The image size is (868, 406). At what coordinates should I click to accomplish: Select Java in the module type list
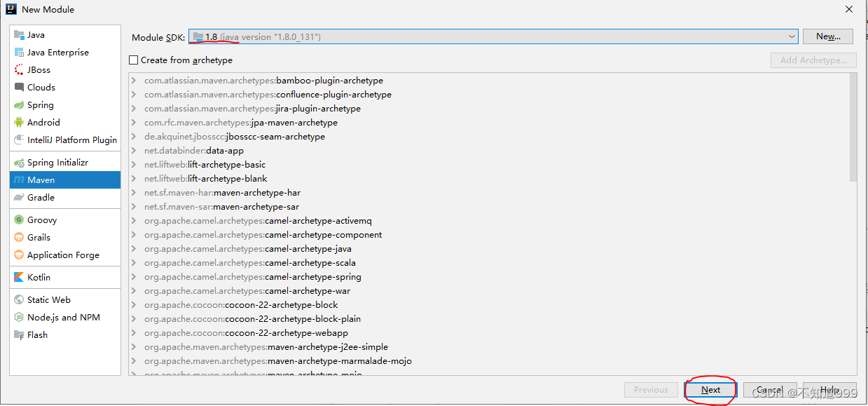coord(36,35)
